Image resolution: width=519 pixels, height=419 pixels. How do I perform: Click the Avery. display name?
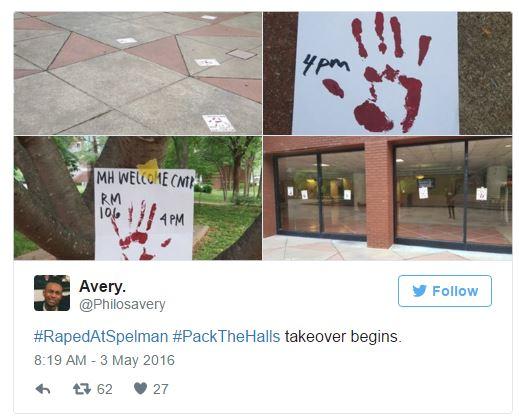(103, 286)
